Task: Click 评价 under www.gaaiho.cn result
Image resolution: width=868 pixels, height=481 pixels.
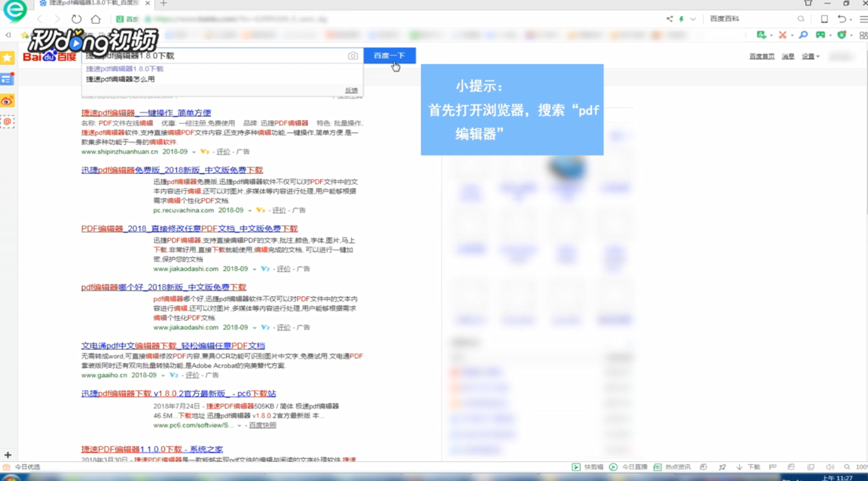Action: click(192, 375)
